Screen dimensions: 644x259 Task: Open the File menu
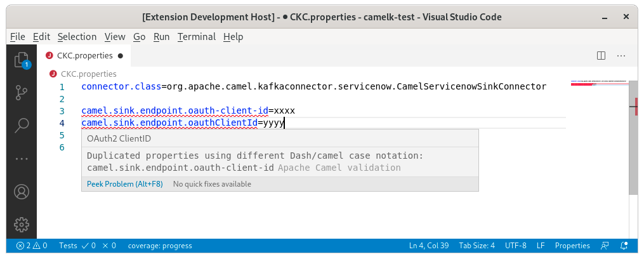[18, 37]
